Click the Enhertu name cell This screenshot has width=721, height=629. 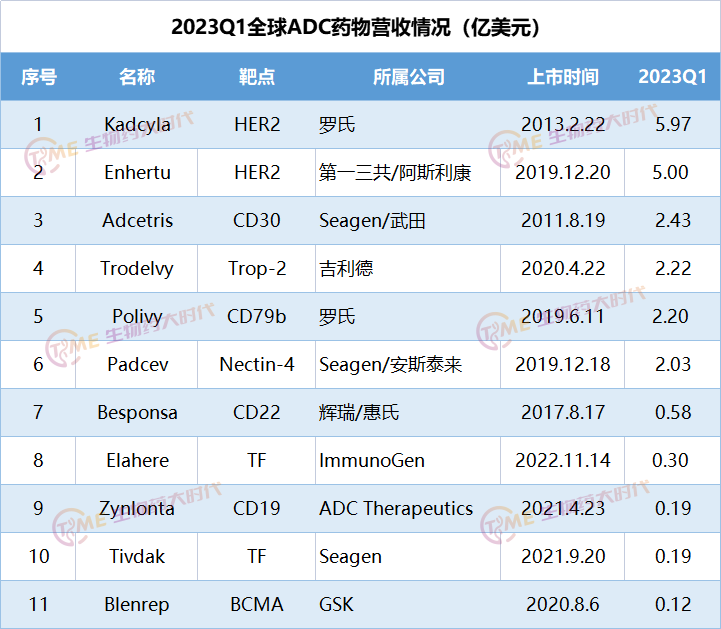(x=137, y=172)
